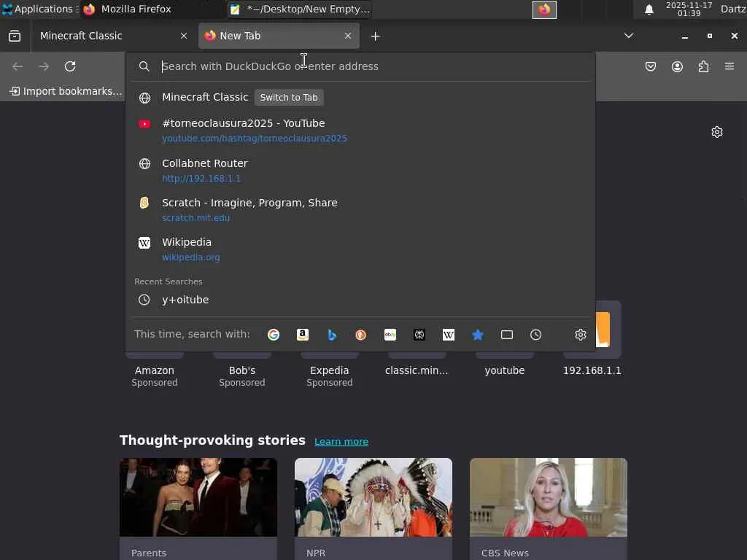Image resolution: width=747 pixels, height=560 pixels.
Task: Open the Pocket save icon
Action: pyautogui.click(x=651, y=66)
